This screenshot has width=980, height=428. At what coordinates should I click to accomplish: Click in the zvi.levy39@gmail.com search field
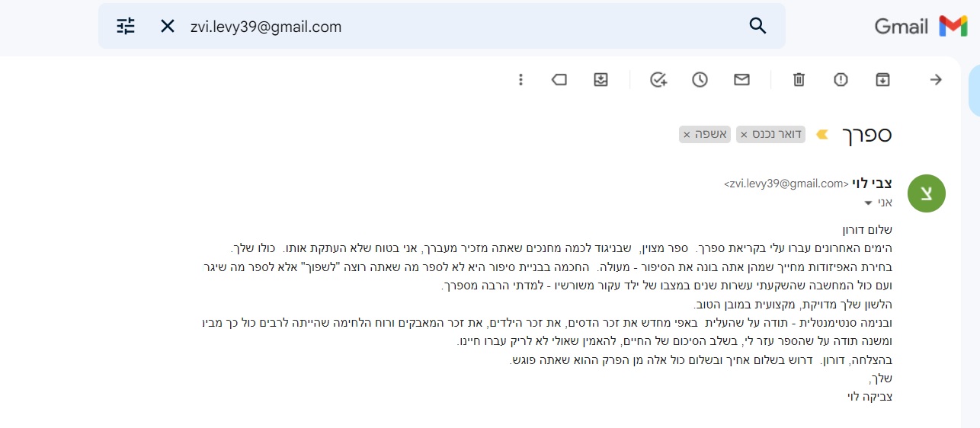(x=457, y=27)
